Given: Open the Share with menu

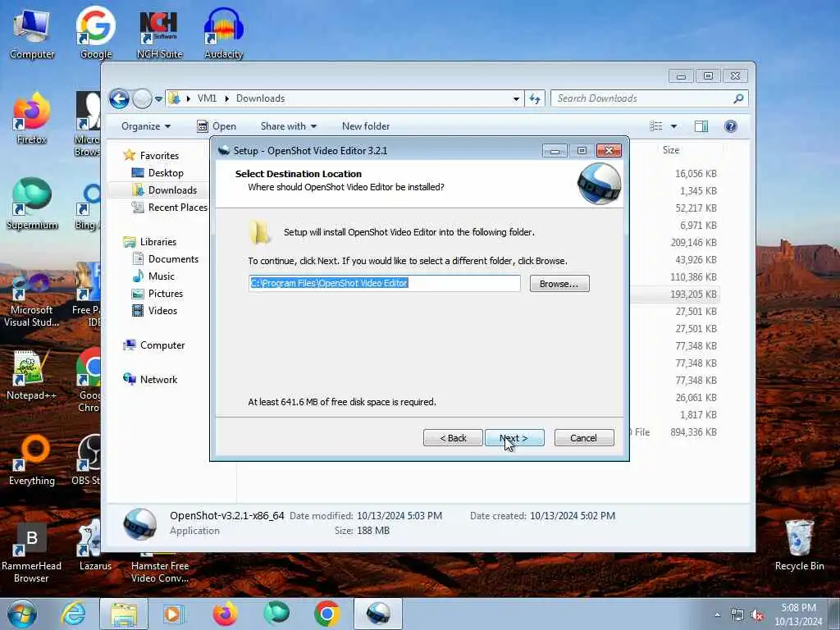Looking at the screenshot, I should [288, 126].
